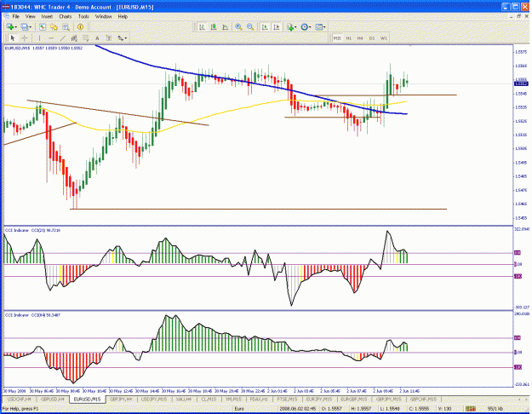Select the H4 timeframe button
Image resolution: width=532 pixels, height=414 pixels.
pos(360,38)
